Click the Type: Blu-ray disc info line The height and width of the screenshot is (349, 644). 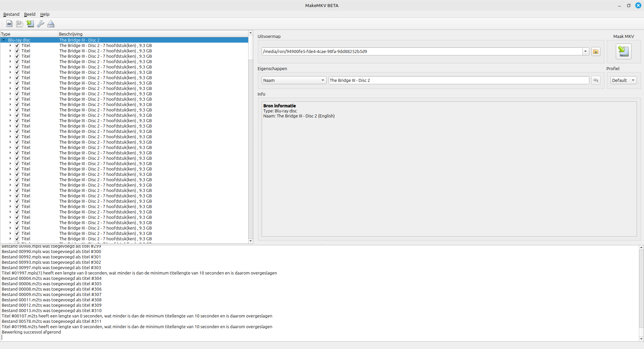point(280,111)
